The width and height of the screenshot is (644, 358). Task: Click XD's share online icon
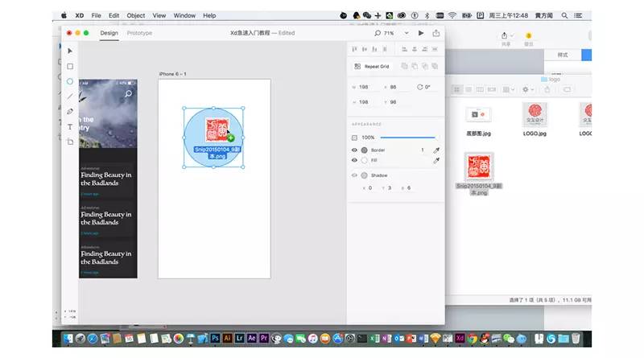click(436, 33)
